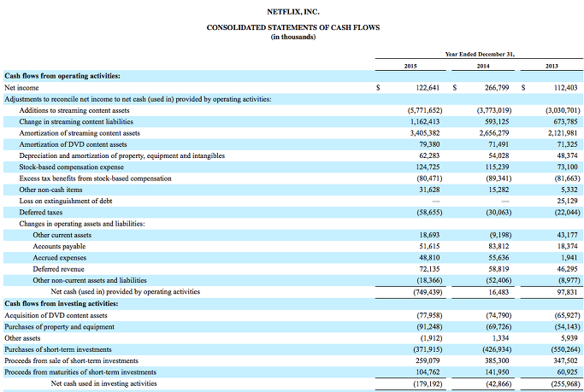Image resolution: width=584 pixels, height=392 pixels.
Task: Click 'Amortization of streaming content assets' label
Action: (80, 133)
